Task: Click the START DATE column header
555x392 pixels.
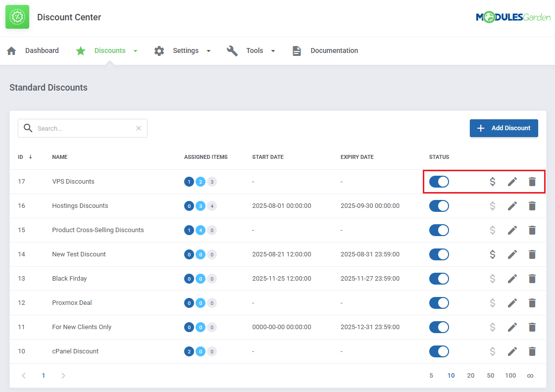Action: coord(268,157)
